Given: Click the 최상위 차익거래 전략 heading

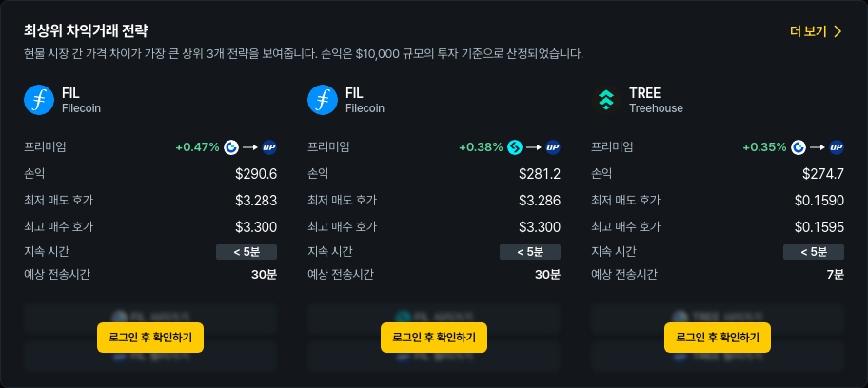Looking at the screenshot, I should click(86, 31).
